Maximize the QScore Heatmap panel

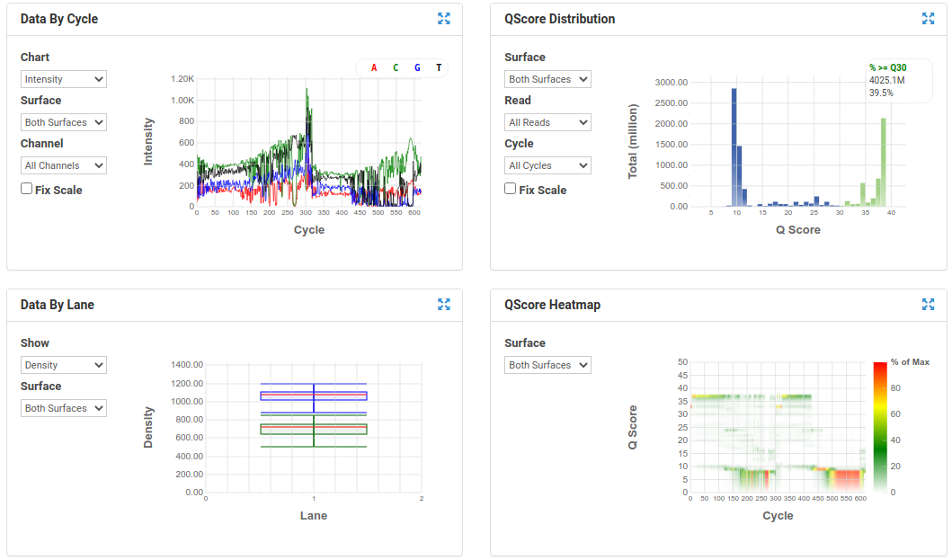(x=928, y=305)
